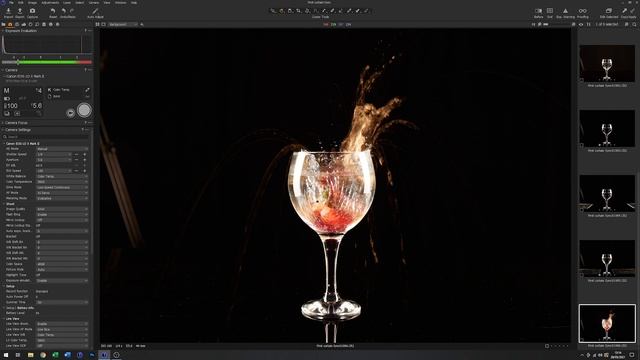This screenshot has height=360, width=640.
Task: Click the Reset adjustments icon
Action: coord(53,11)
